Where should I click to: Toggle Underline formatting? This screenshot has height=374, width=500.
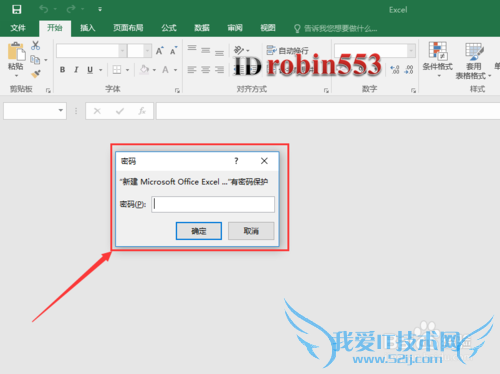90,70
